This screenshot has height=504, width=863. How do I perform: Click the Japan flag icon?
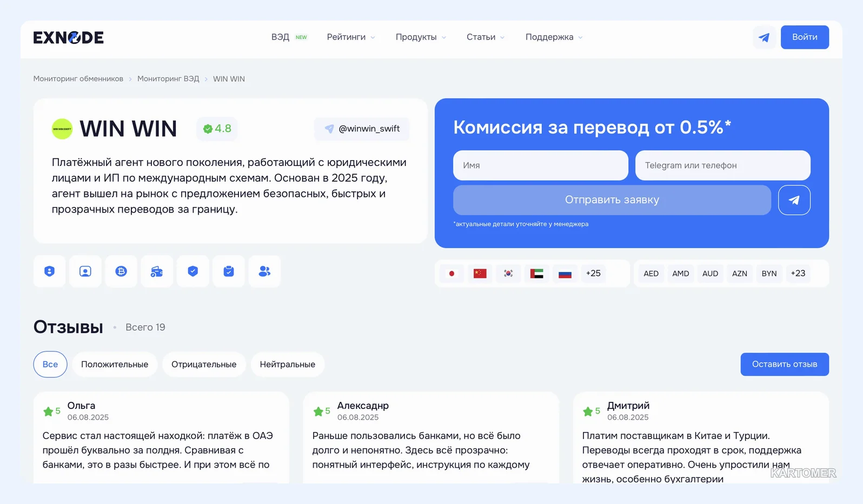[x=452, y=274]
